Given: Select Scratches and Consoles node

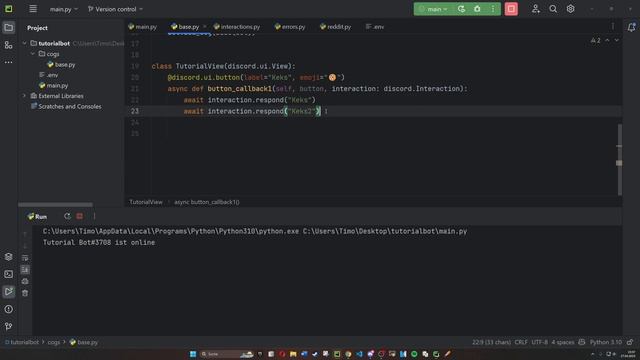Looking at the screenshot, I should pos(66,107).
